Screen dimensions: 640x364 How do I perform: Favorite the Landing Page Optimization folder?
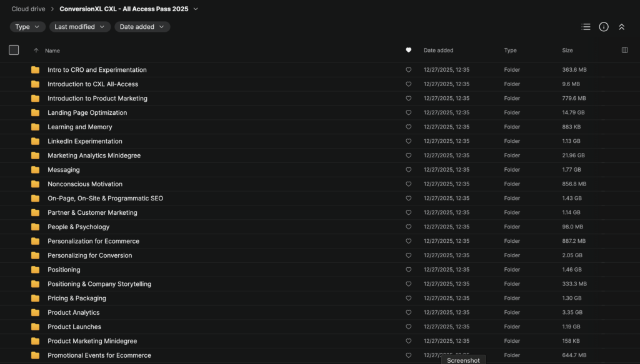409,113
